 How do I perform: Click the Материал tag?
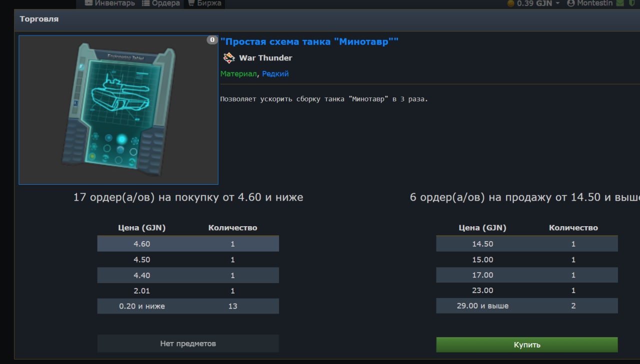point(239,74)
